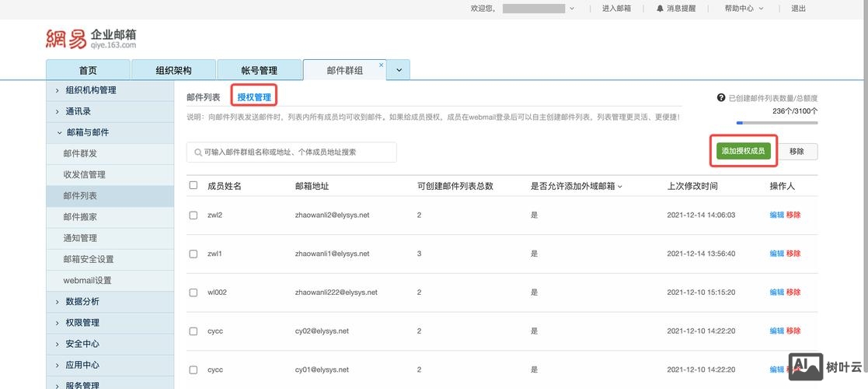868x389 pixels.
Task: Click the magnifier icon in the search box
Action: [197, 152]
